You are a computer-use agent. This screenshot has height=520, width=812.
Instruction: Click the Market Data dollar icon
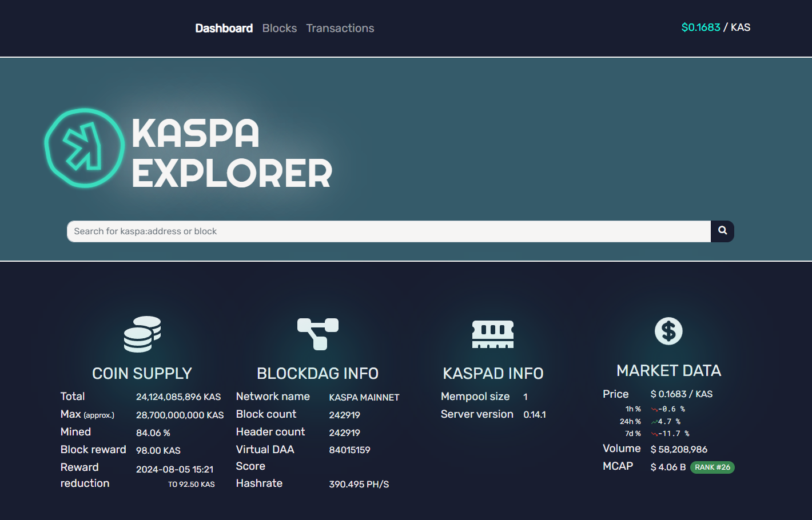[x=668, y=331]
